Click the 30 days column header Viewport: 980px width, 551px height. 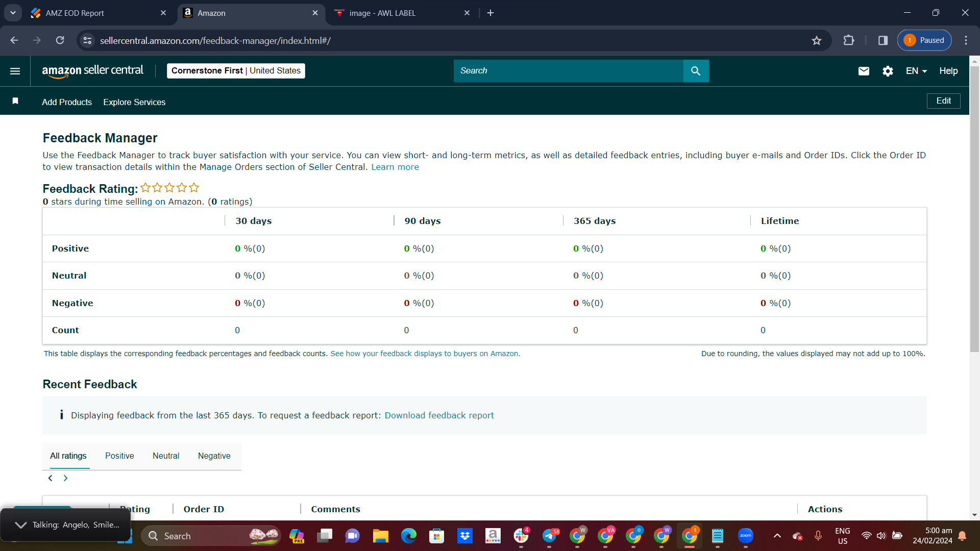point(254,221)
